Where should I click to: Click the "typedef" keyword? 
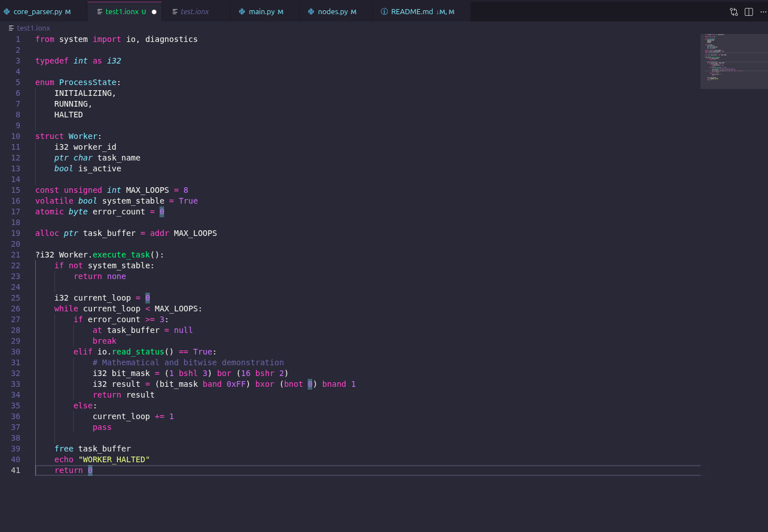click(52, 61)
